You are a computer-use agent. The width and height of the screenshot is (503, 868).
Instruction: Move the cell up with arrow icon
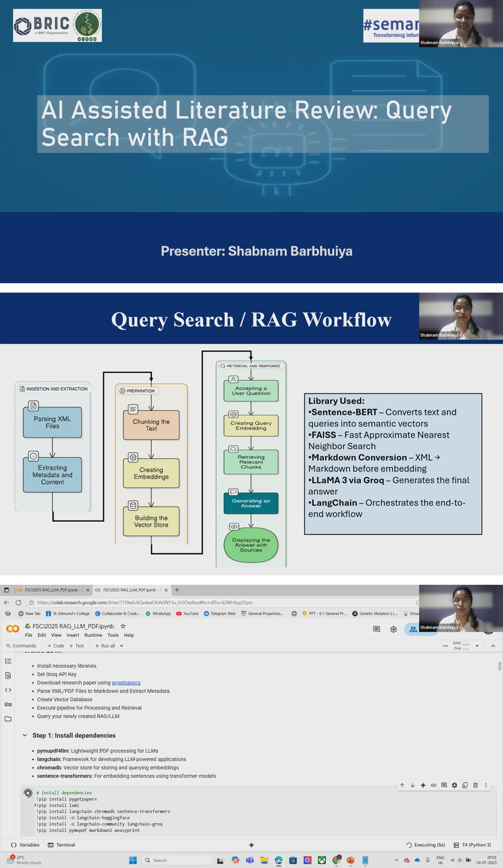click(402, 785)
